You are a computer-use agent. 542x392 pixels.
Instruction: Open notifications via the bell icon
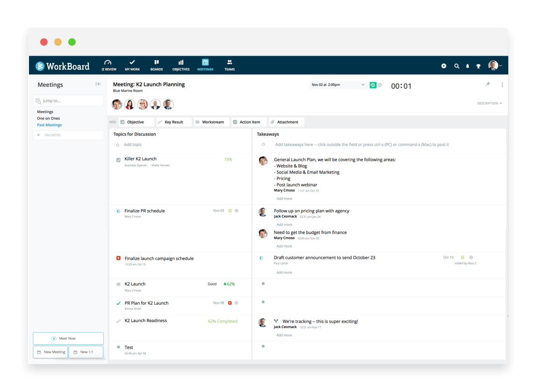[x=467, y=66]
